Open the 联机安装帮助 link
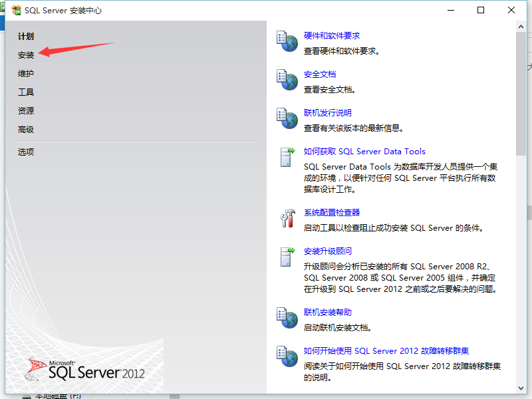The height and width of the screenshot is (399, 532). click(327, 312)
